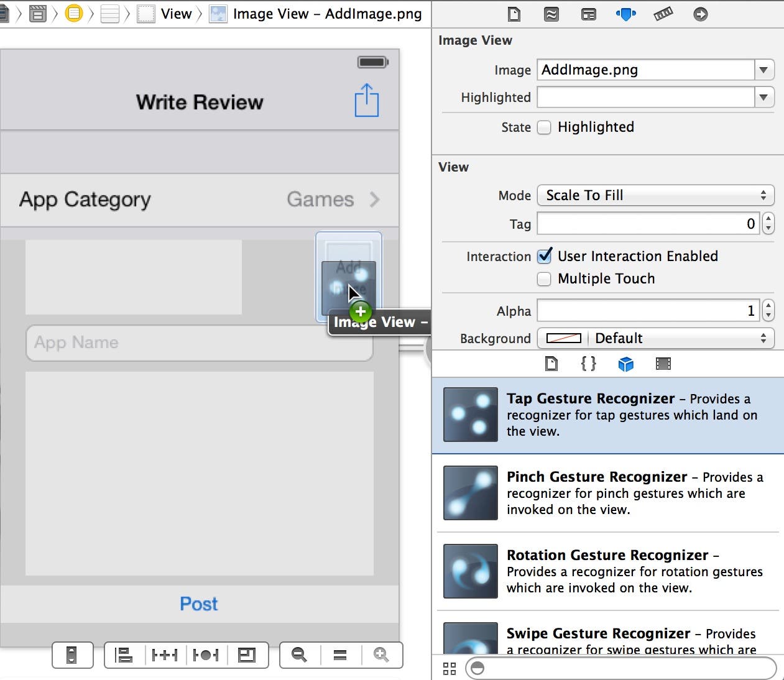
Task: Open the Image name dropdown arrow
Action: click(x=764, y=70)
